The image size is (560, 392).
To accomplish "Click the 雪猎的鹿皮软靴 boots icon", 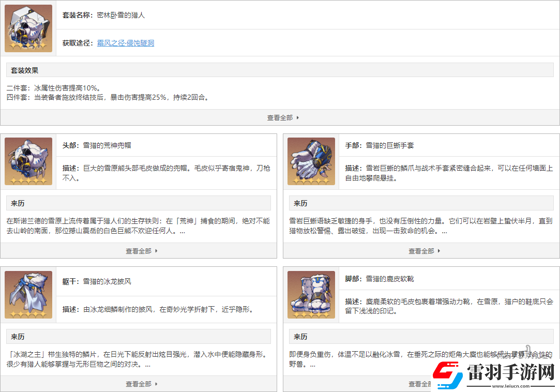I will coord(311,295).
